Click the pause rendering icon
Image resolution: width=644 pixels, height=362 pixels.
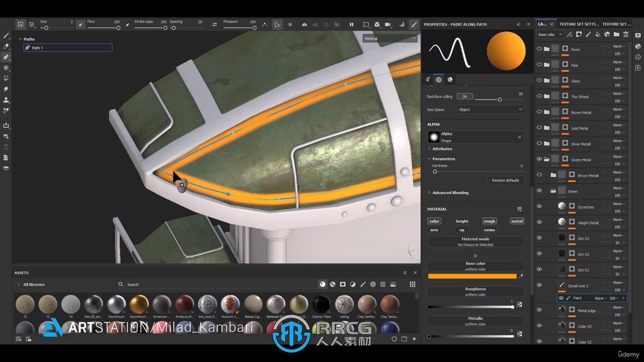click(351, 24)
